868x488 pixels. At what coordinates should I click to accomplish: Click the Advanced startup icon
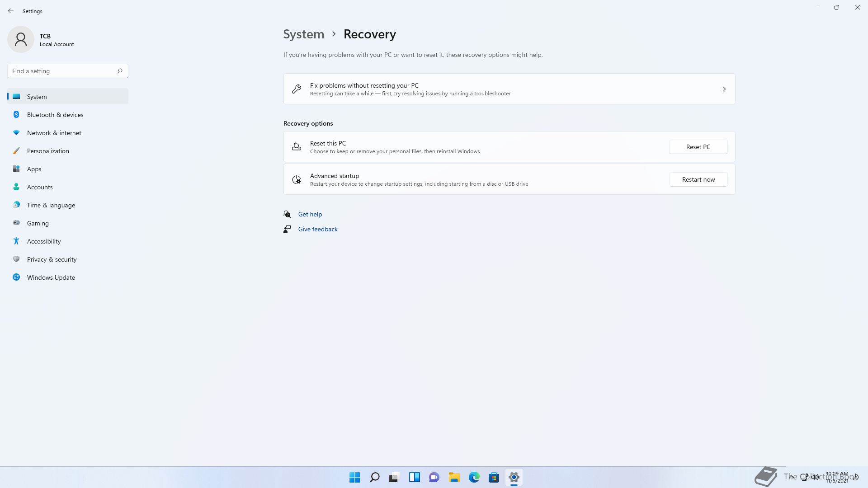(297, 179)
